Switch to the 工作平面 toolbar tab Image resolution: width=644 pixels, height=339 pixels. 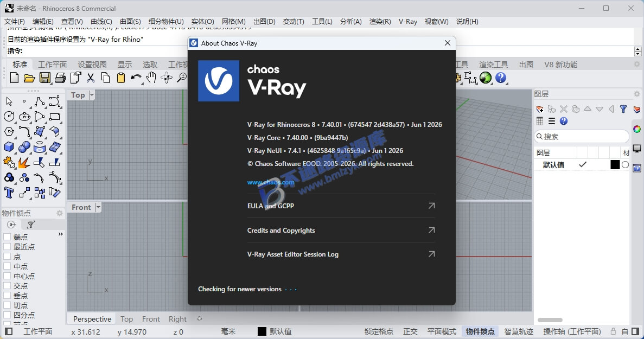pyautogui.click(x=52, y=65)
